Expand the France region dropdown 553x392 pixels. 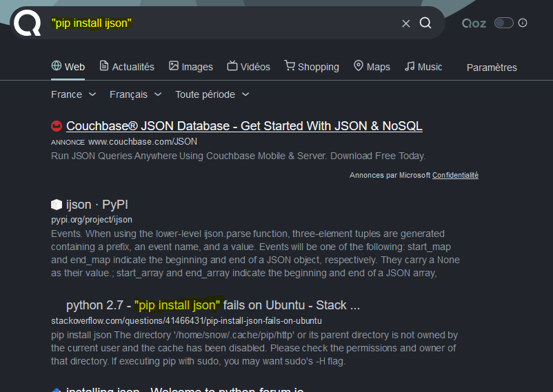73,94
